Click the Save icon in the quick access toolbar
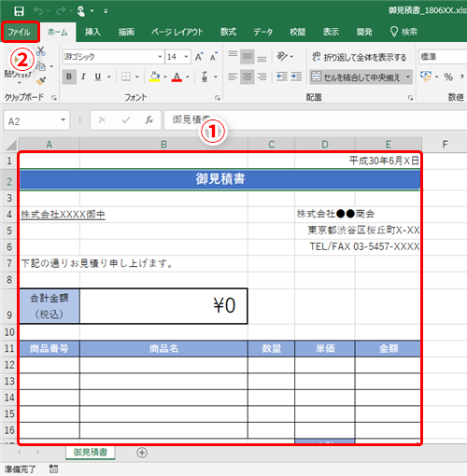 coord(19,11)
